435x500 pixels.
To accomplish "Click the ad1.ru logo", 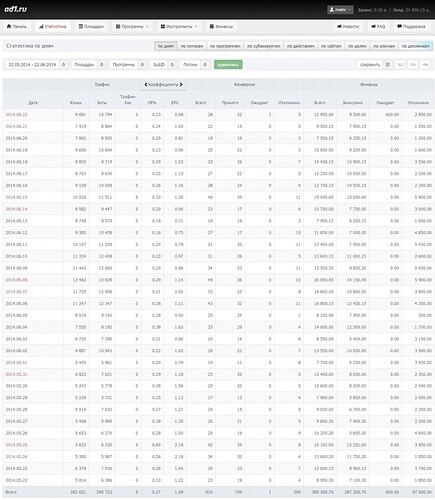I will [16, 9].
